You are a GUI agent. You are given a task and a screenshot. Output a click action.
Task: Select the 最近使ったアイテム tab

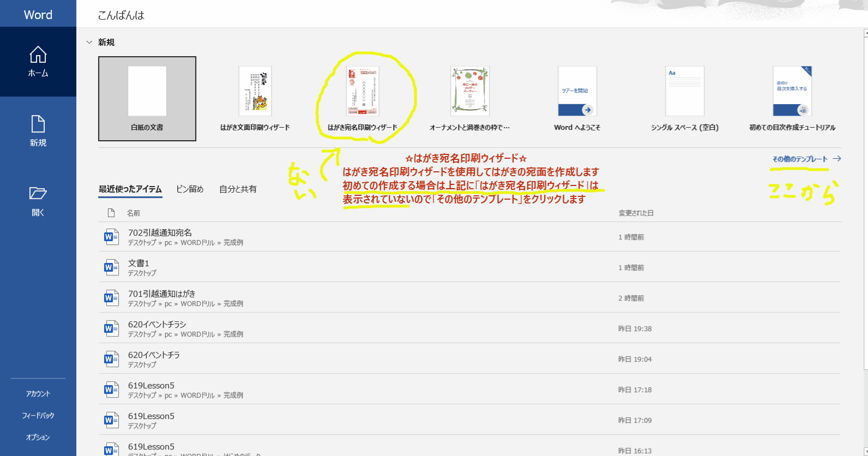tap(130, 189)
